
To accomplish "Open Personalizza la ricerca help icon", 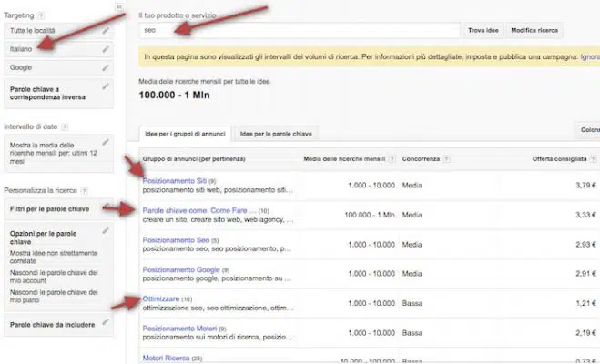I will pyautogui.click(x=84, y=190).
